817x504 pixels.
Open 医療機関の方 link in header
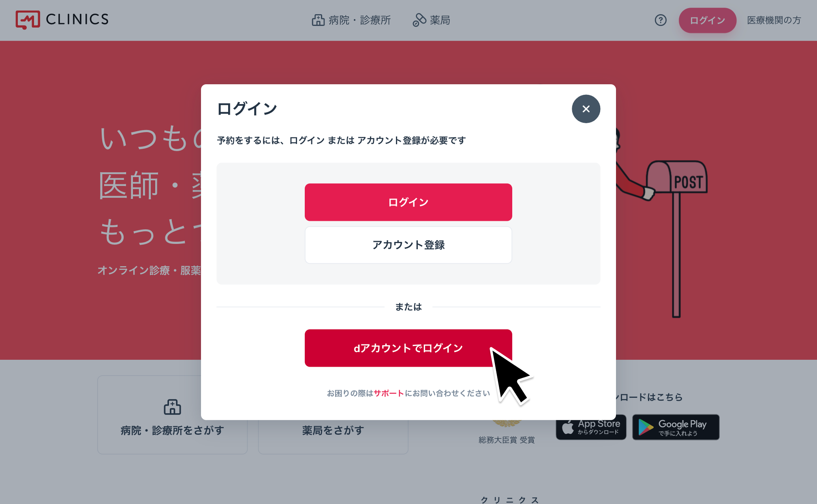(x=774, y=20)
